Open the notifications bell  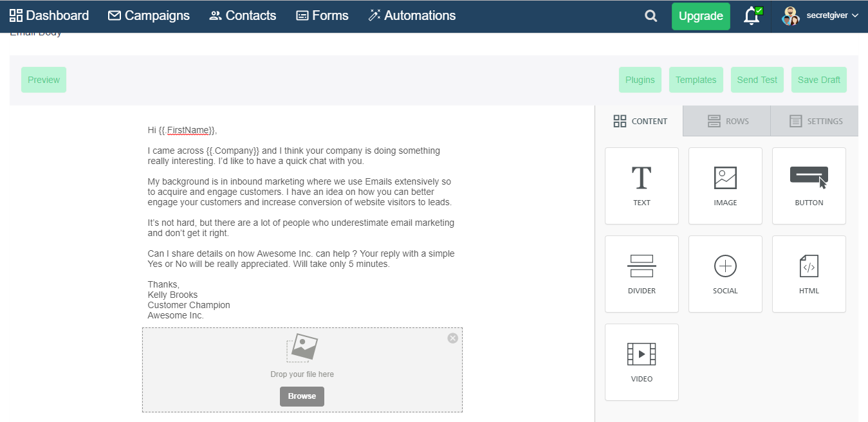coord(752,16)
